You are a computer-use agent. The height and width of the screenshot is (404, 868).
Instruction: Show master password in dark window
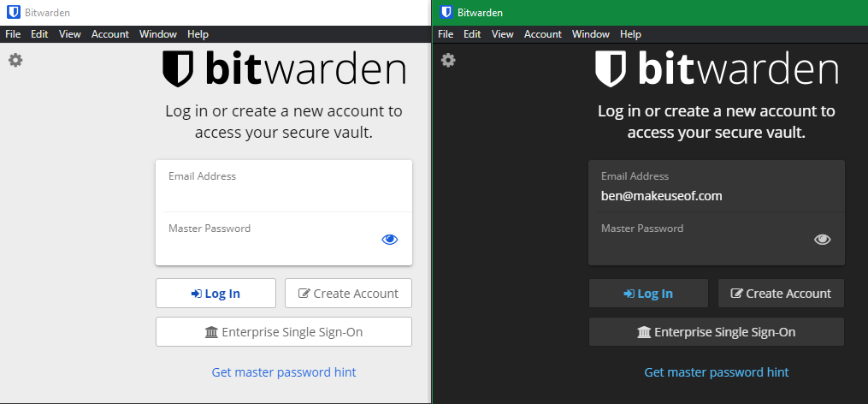coord(823,240)
